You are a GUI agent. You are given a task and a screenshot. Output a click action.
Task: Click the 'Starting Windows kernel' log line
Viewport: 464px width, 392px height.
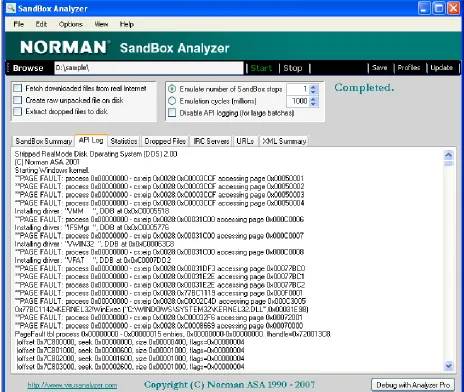(x=52, y=170)
